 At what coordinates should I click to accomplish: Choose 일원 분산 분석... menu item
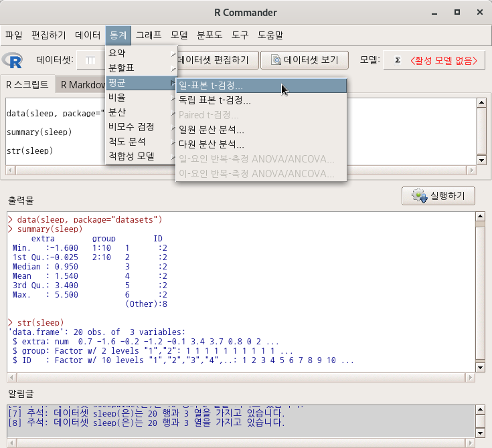[261, 130]
